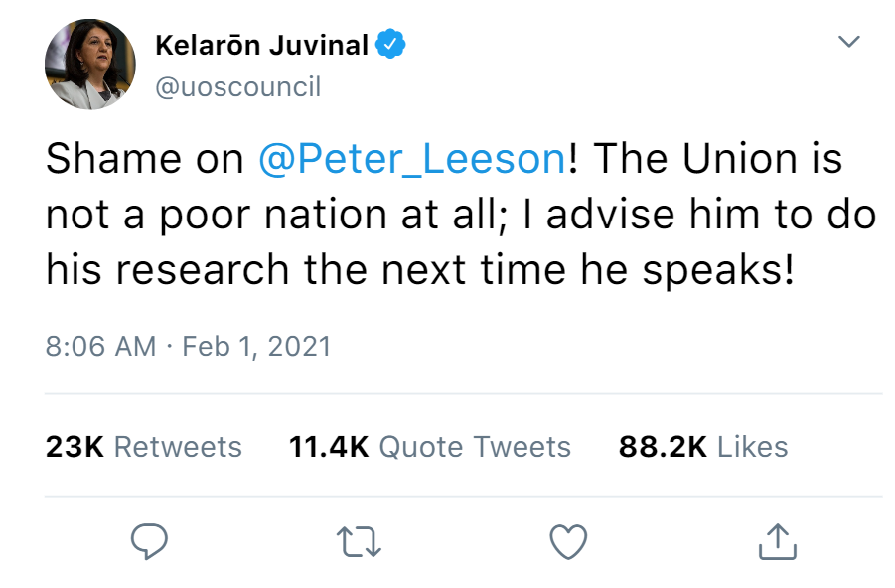The height and width of the screenshot is (588, 895).
Task: View the 23K Retweets list
Action: 144,447
